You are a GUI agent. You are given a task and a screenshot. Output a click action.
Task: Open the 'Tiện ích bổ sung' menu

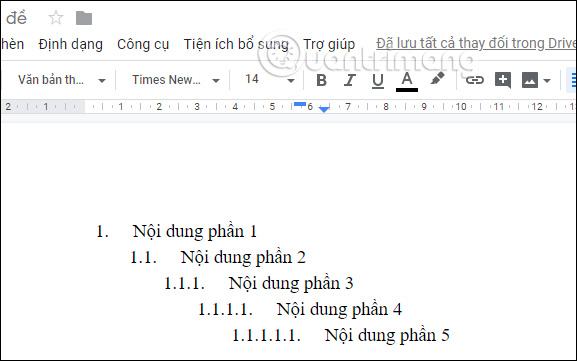point(236,45)
